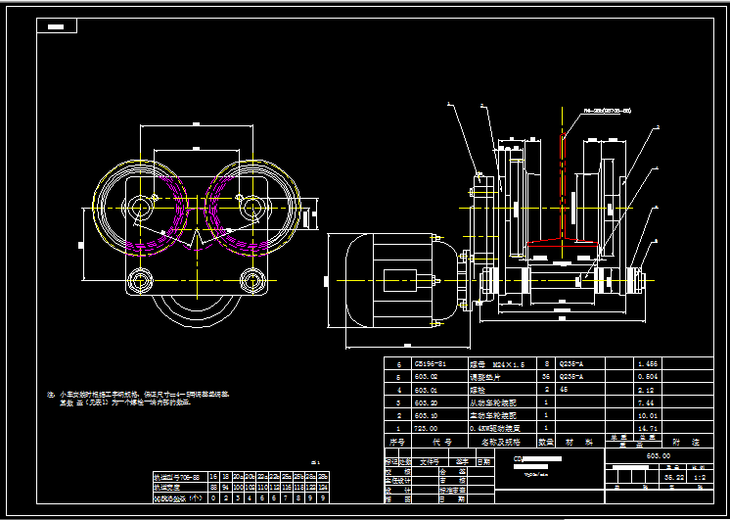Select rail width value '88' in bottom table
Image resolution: width=730 pixels, height=520 pixels.
214,487
